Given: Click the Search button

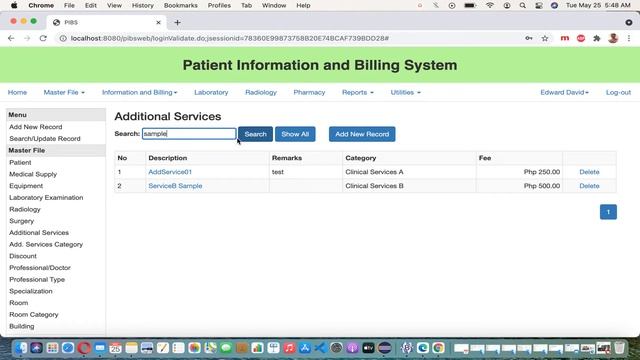Looking at the screenshot, I should click(x=256, y=134).
